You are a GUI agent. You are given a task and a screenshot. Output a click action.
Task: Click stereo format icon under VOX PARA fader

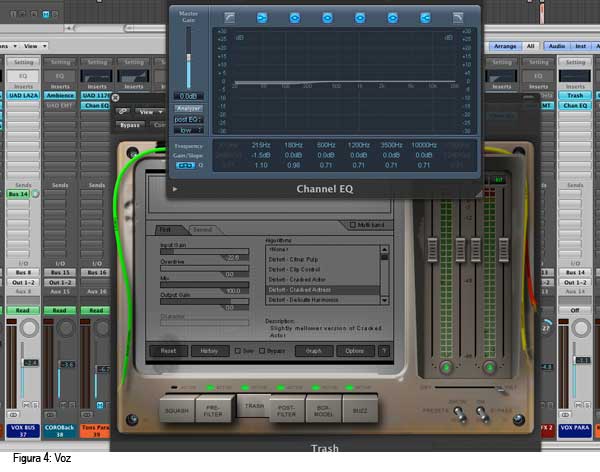[x=565, y=415]
